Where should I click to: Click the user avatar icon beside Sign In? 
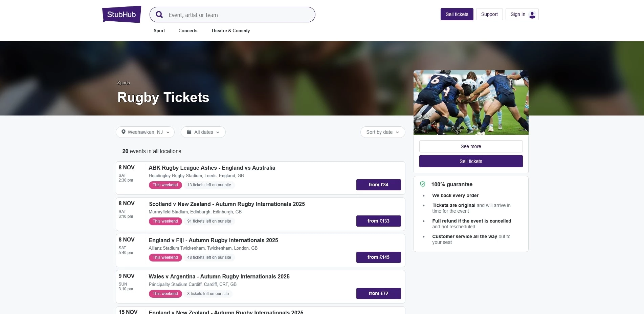tap(532, 14)
